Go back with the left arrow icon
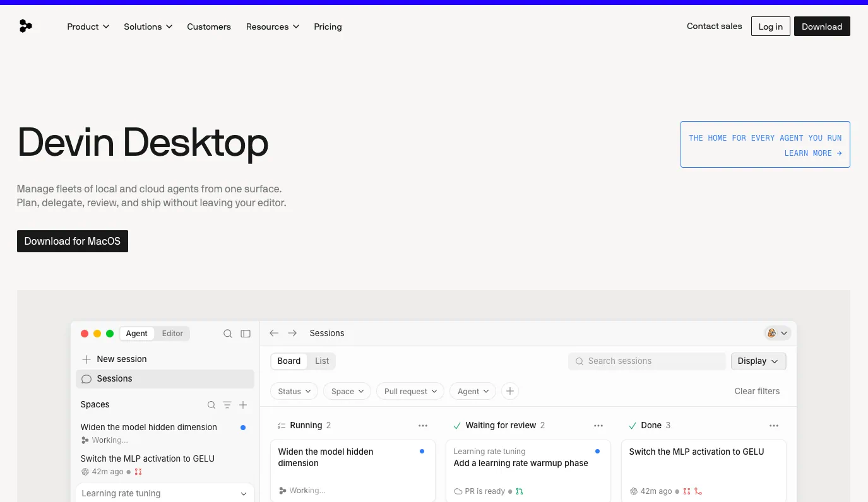Viewport: 868px width, 502px height. tap(274, 333)
